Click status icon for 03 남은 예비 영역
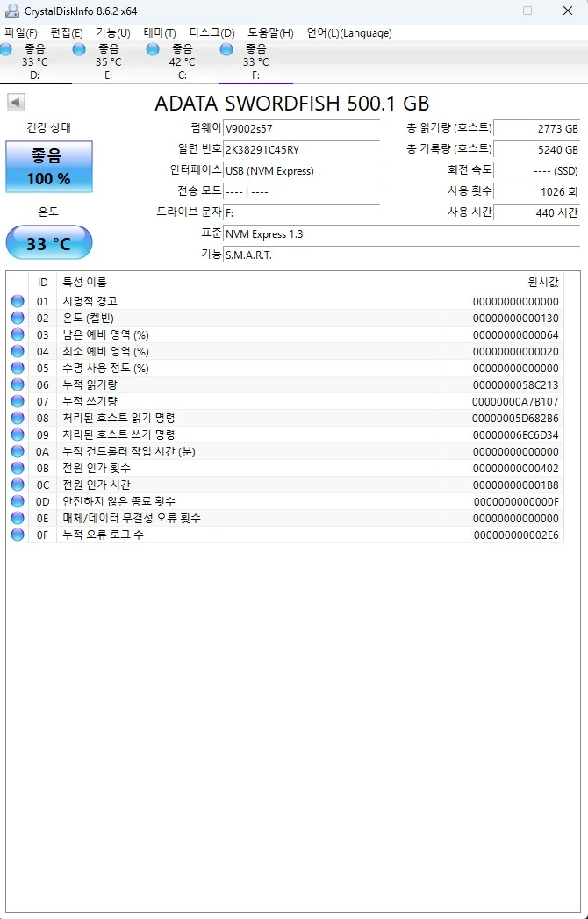 pyautogui.click(x=18, y=334)
